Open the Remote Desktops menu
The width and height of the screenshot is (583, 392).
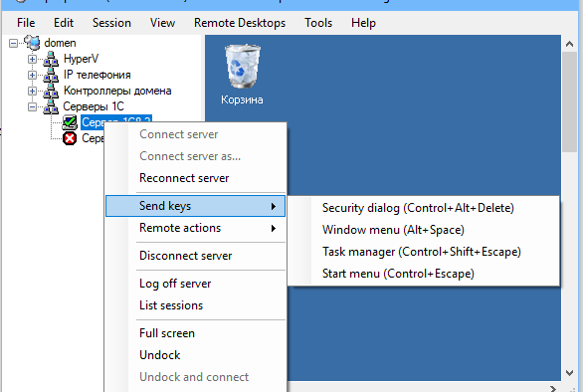(240, 23)
